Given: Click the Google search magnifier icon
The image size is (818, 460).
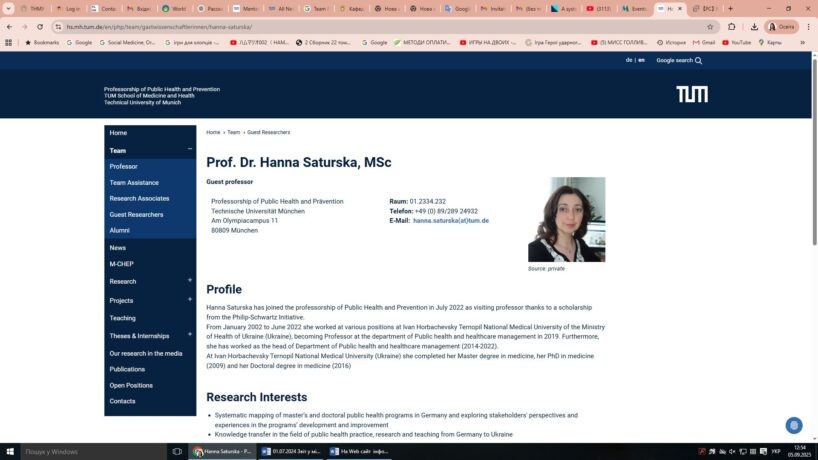Looking at the screenshot, I should [698, 60].
